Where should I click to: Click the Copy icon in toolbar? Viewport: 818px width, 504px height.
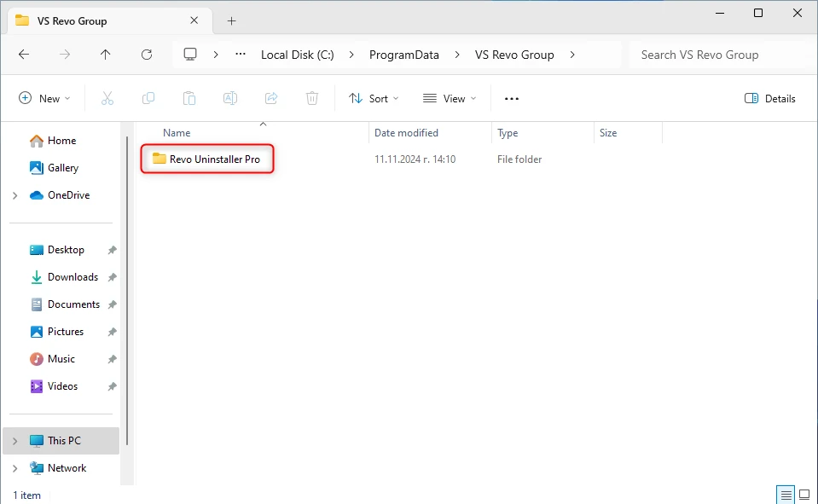coord(148,98)
